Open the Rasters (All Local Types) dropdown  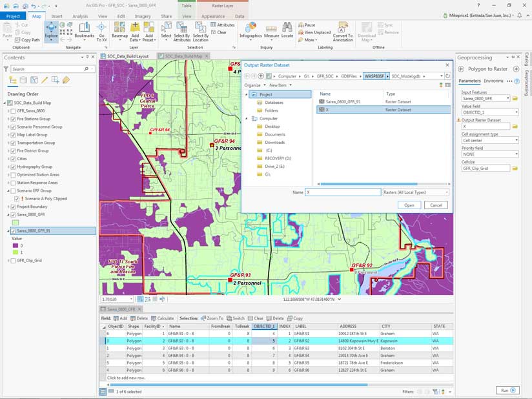coord(415,192)
